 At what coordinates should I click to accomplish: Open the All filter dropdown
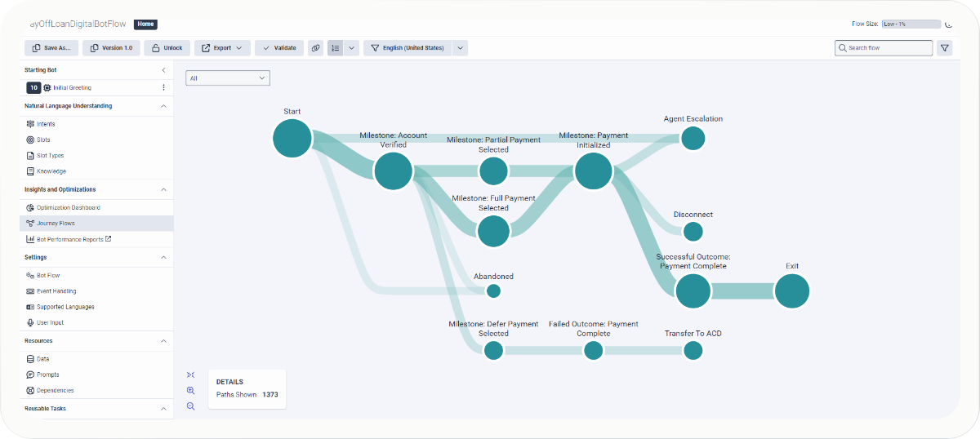click(228, 78)
